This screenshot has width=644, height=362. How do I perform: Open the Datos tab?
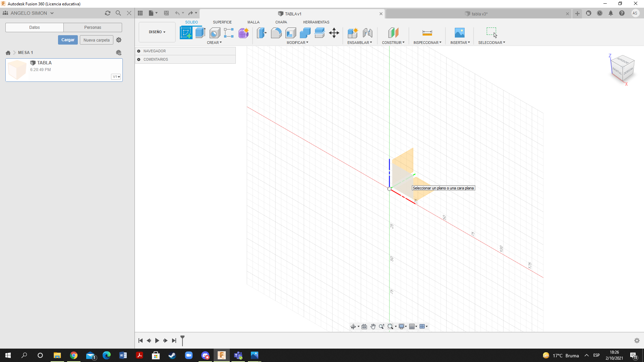[35, 27]
